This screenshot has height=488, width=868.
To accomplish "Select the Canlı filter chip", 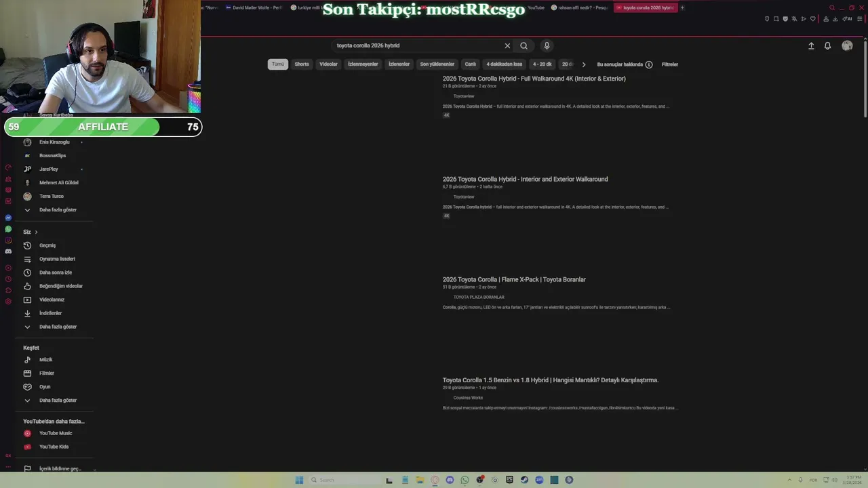I will point(470,64).
